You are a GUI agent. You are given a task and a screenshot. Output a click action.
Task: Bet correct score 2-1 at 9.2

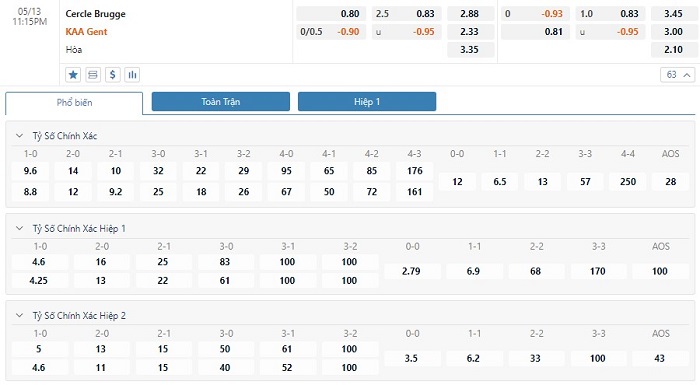coord(116,192)
